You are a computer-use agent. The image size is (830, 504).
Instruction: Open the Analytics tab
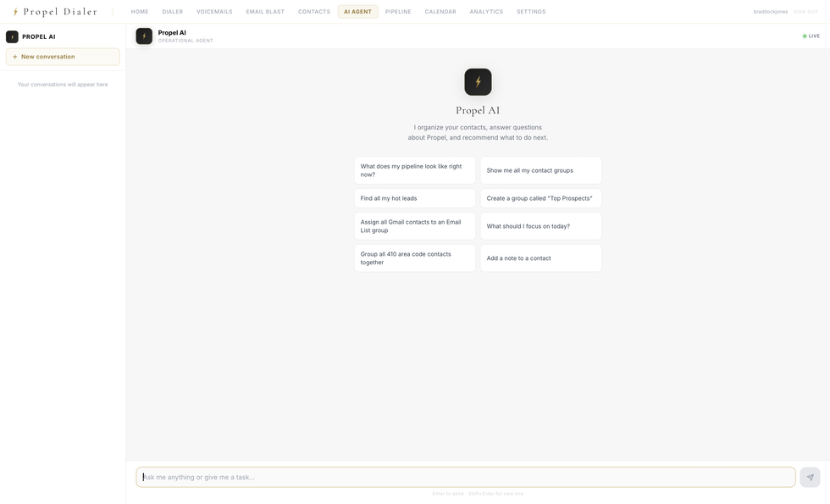click(486, 12)
